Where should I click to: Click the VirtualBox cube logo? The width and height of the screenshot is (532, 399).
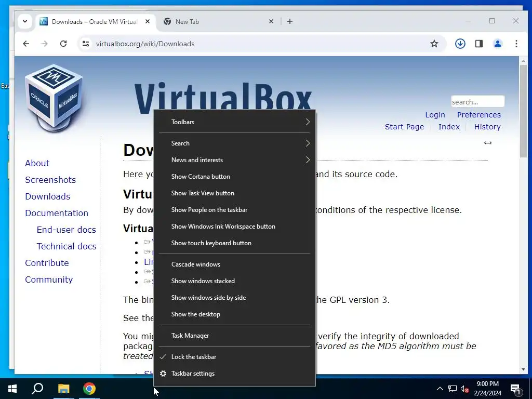pyautogui.click(x=54, y=98)
